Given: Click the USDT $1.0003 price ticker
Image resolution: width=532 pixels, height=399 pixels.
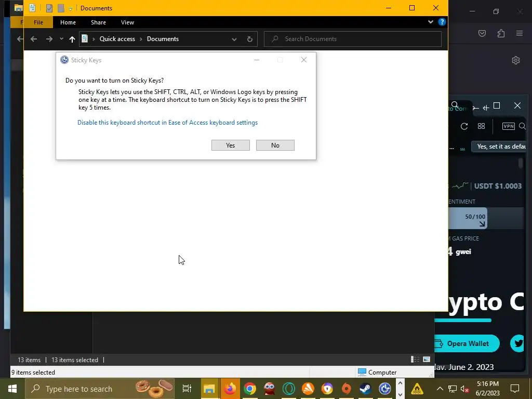Looking at the screenshot, I should [498, 186].
